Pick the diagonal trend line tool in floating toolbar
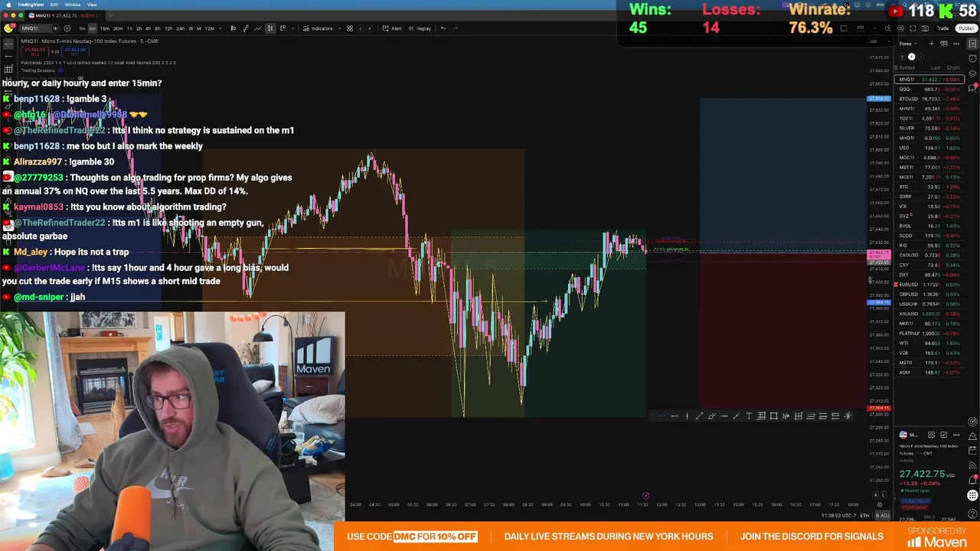Viewport: 980px width, 551px height. 699,416
